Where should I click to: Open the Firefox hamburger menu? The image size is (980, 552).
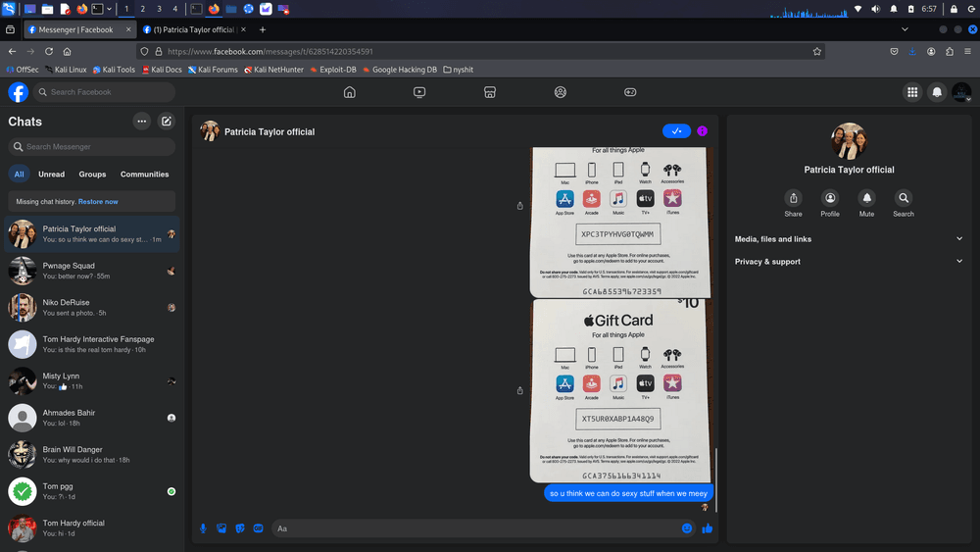tap(967, 51)
